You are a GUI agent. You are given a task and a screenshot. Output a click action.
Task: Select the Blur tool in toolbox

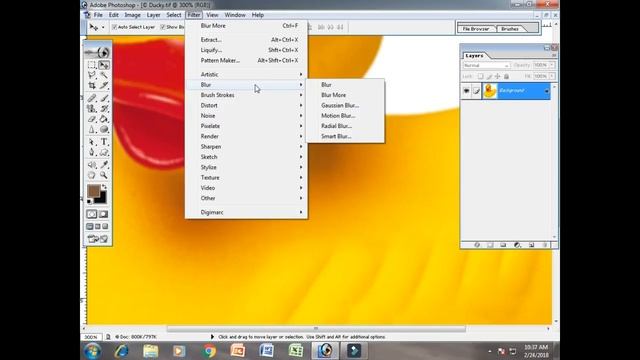click(x=91, y=129)
